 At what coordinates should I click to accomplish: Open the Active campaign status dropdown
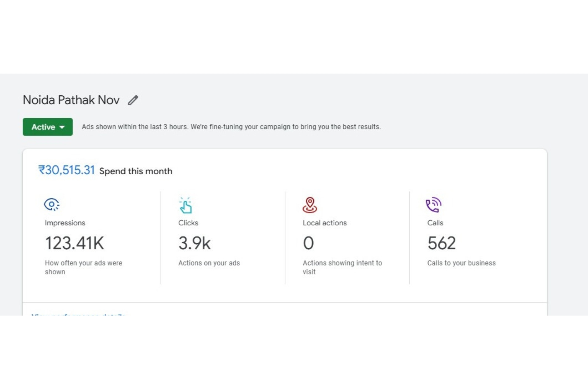[48, 127]
